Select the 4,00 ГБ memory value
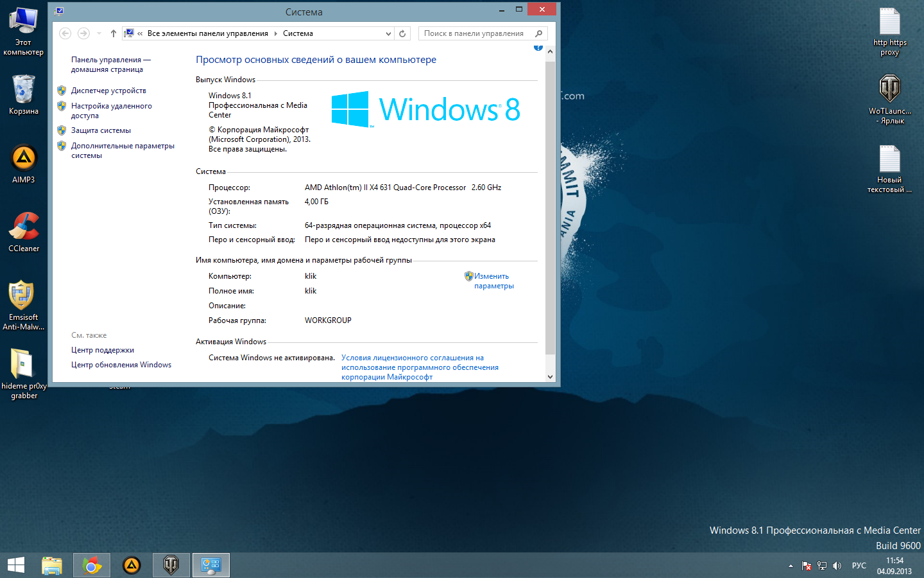 (x=316, y=202)
